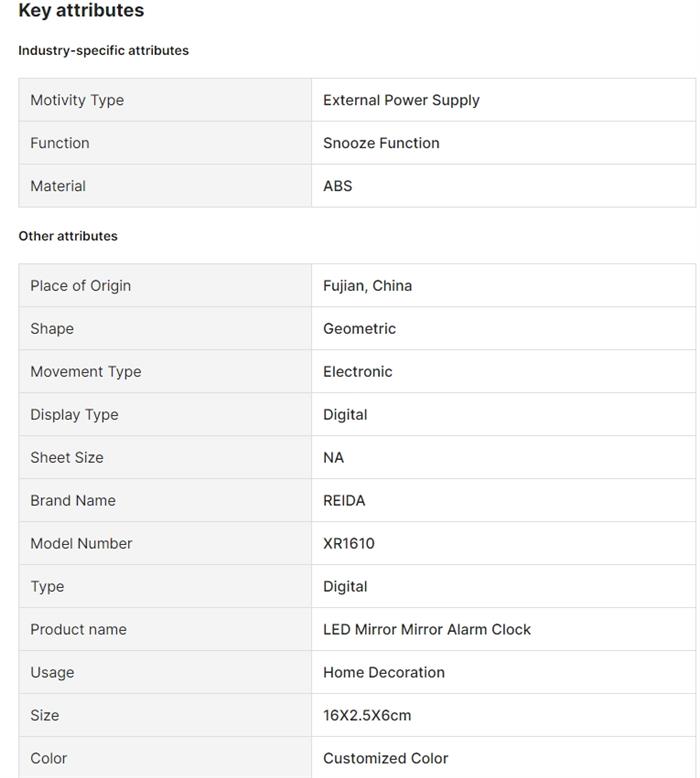The width and height of the screenshot is (700, 778).
Task: Click the Industry-specific attributes subheading
Action: click(x=103, y=50)
